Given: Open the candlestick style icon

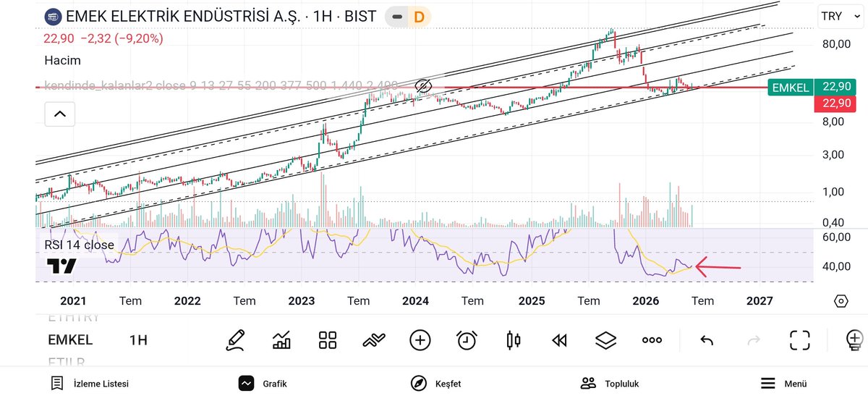Looking at the screenshot, I should click(x=514, y=339).
